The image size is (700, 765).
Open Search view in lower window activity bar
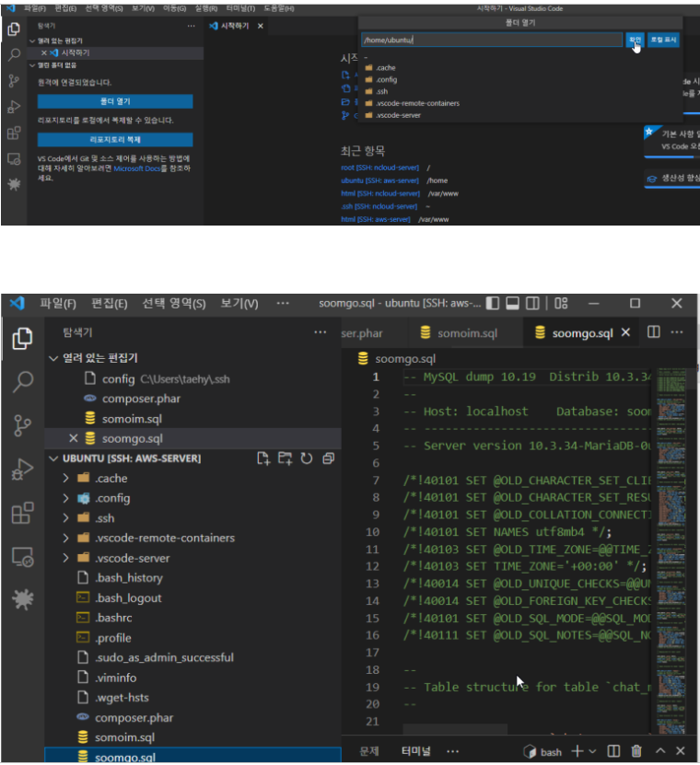[x=22, y=381]
